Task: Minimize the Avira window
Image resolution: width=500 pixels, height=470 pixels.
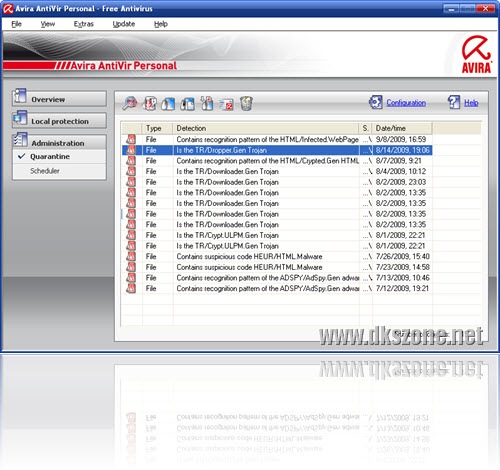Action: tap(451, 9)
